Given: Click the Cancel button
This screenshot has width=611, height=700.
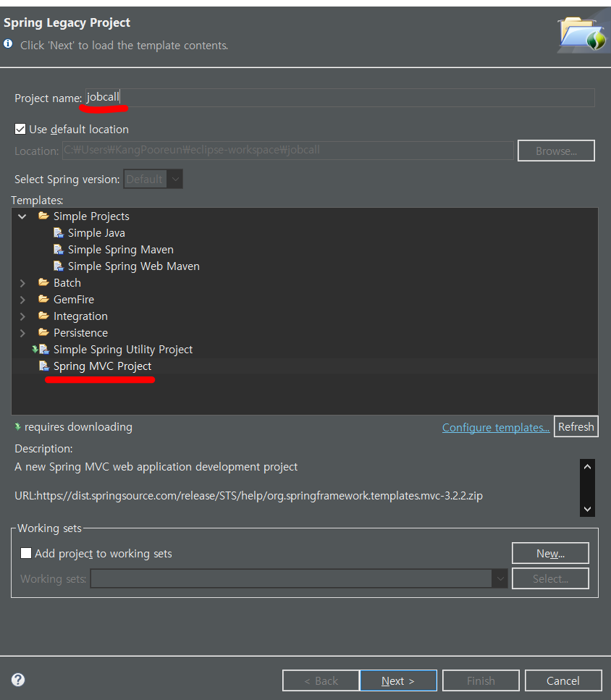Looking at the screenshot, I should [x=563, y=680].
